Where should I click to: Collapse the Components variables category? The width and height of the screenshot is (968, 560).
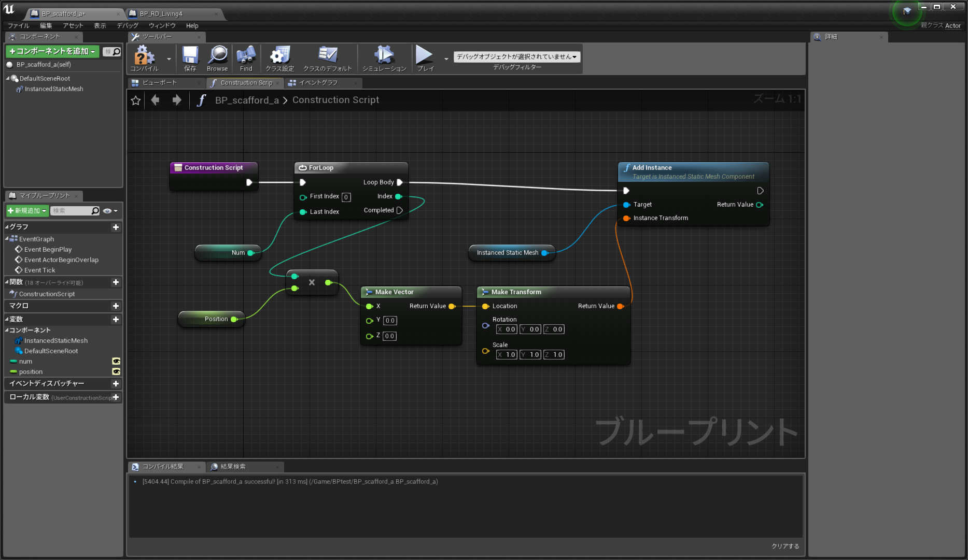click(7, 331)
